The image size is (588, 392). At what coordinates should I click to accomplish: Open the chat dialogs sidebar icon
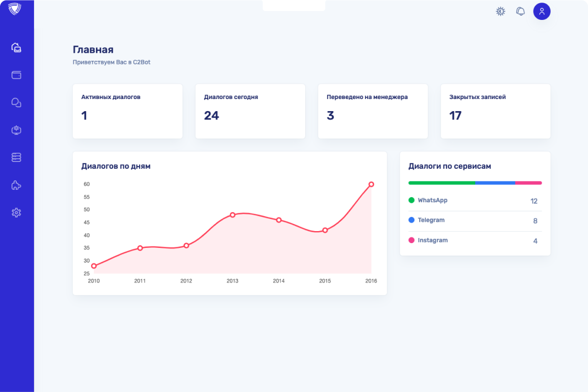16,103
